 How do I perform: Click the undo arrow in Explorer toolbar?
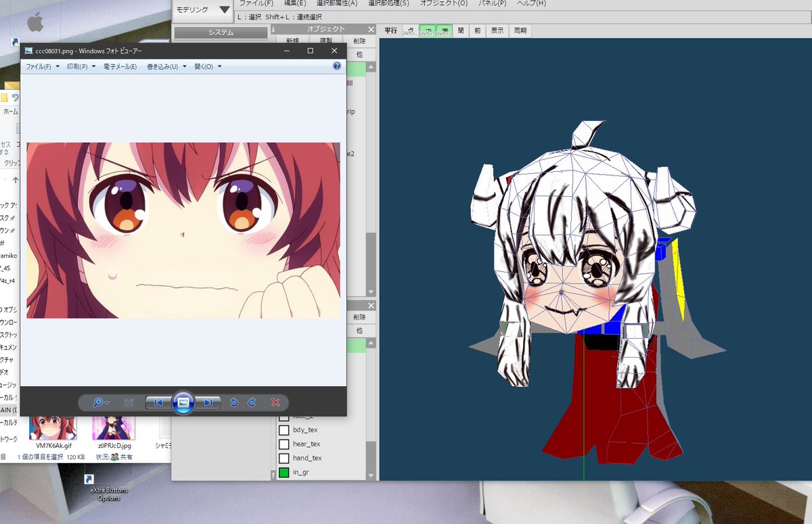[x=15, y=98]
